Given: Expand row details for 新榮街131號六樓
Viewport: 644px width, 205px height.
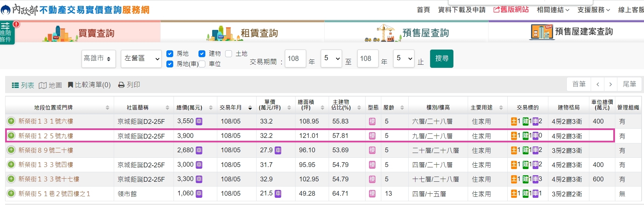Looking at the screenshot, I should click(x=11, y=121).
